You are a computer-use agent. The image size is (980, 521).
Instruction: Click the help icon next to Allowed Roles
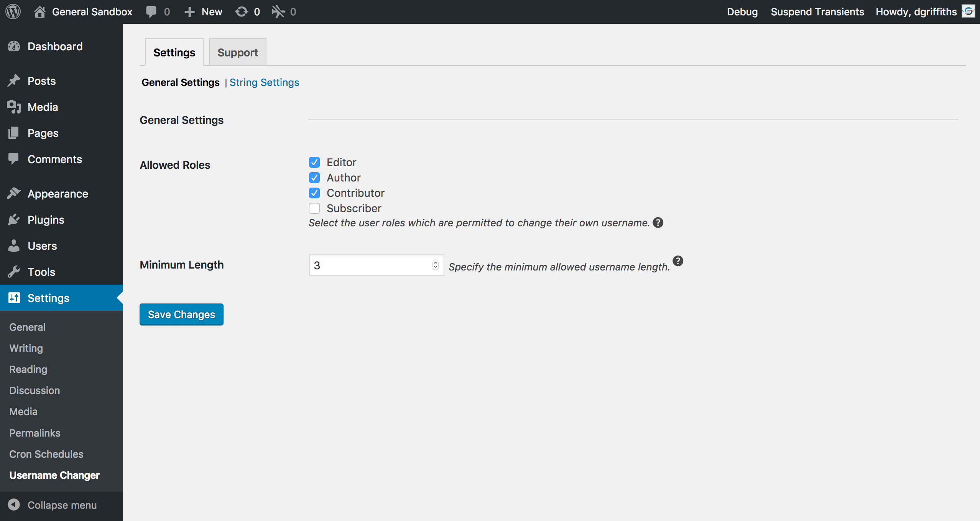(659, 222)
